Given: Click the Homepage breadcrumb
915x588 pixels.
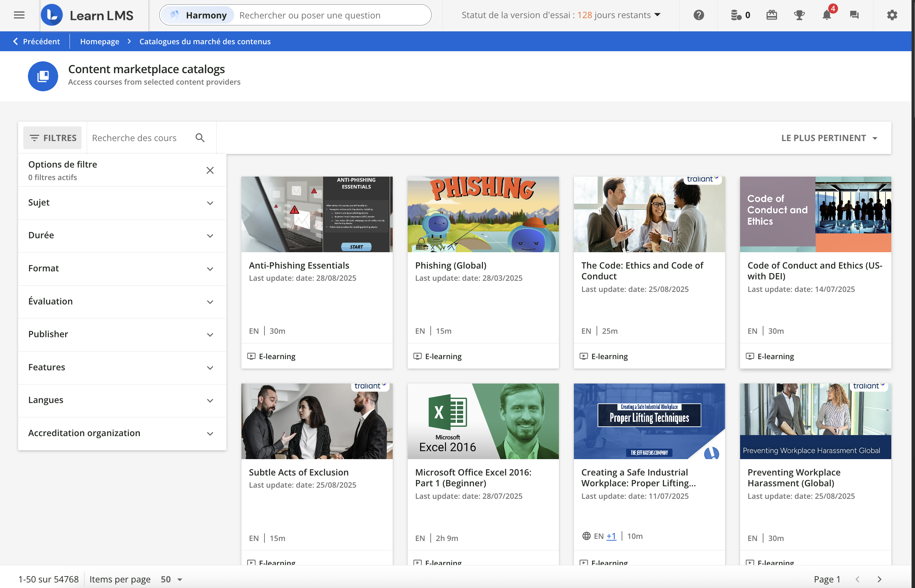Looking at the screenshot, I should (99, 41).
